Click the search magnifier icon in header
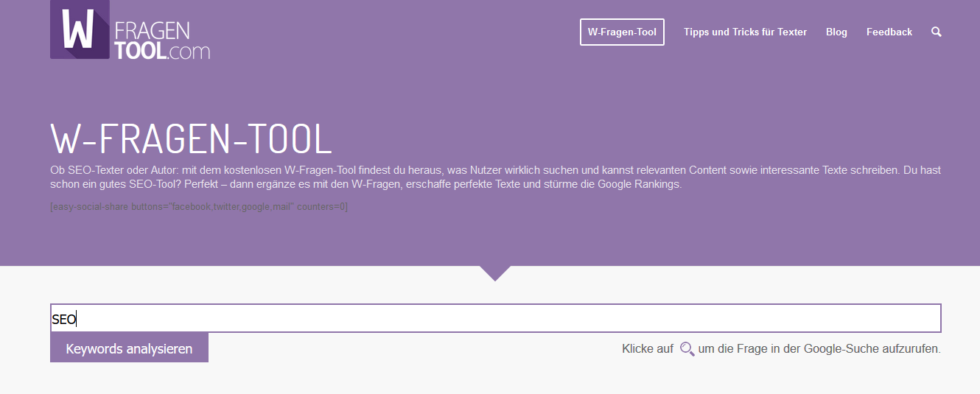 point(937,32)
